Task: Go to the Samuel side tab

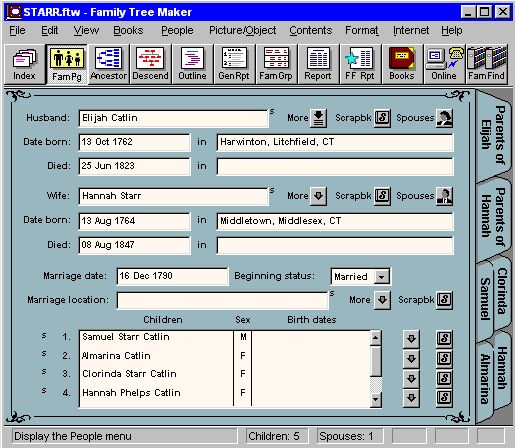Action: (484, 299)
